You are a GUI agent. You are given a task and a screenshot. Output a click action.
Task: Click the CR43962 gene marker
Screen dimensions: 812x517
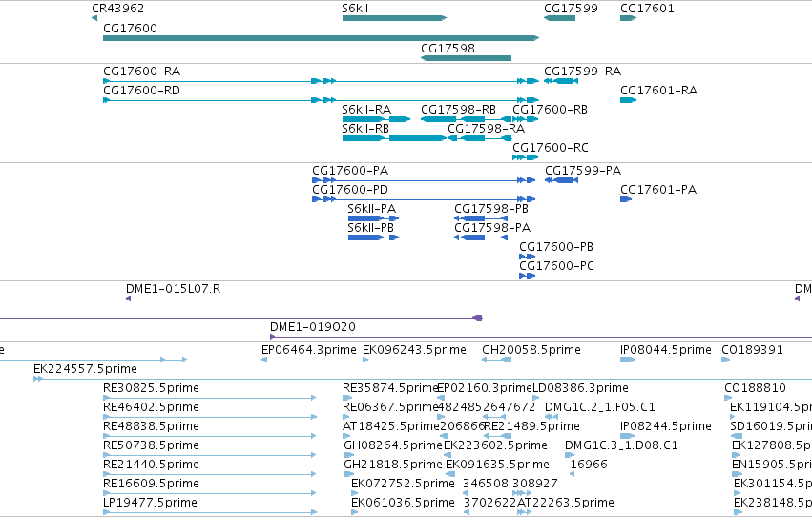tap(94, 18)
